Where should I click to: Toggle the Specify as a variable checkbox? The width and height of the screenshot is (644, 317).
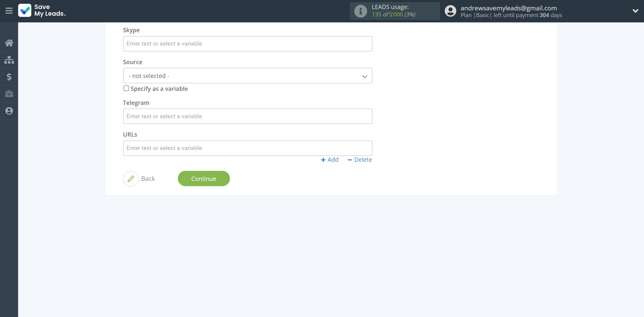point(126,88)
